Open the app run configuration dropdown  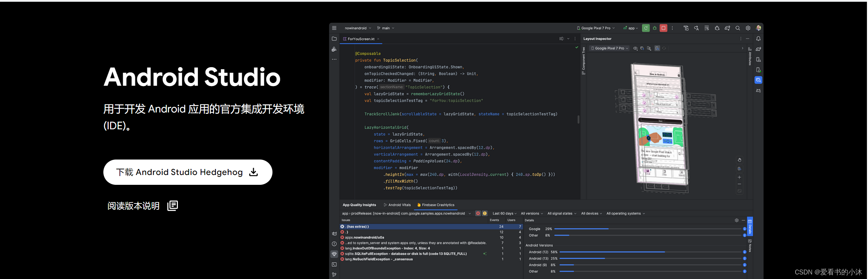[x=631, y=28]
